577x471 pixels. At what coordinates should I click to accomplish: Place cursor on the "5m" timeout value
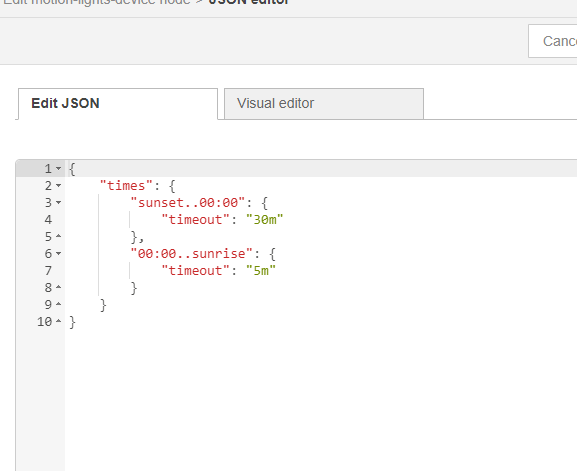pyautogui.click(x=261, y=271)
